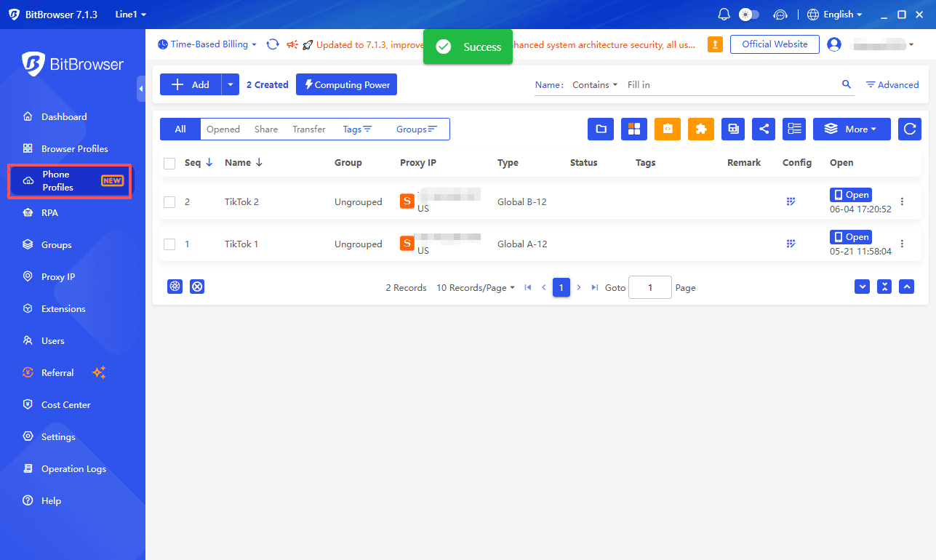Click the orange code clipboard icon button
Image resolution: width=936 pixels, height=560 pixels.
pos(668,129)
